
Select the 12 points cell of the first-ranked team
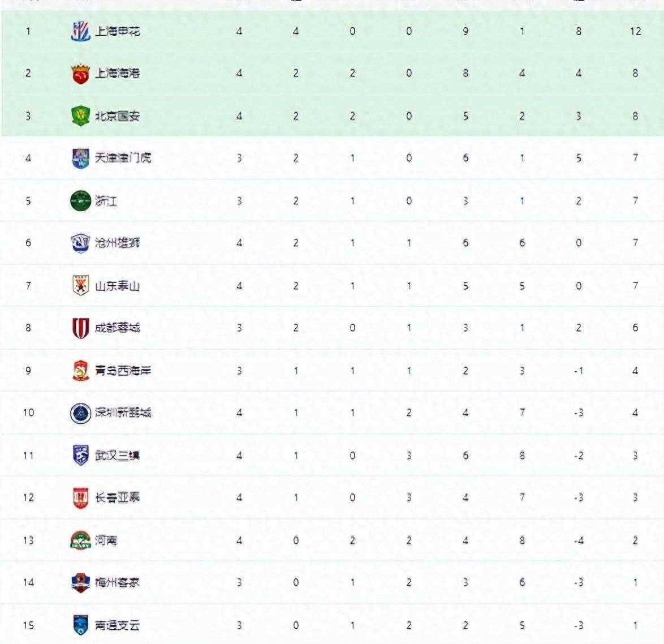(x=635, y=31)
